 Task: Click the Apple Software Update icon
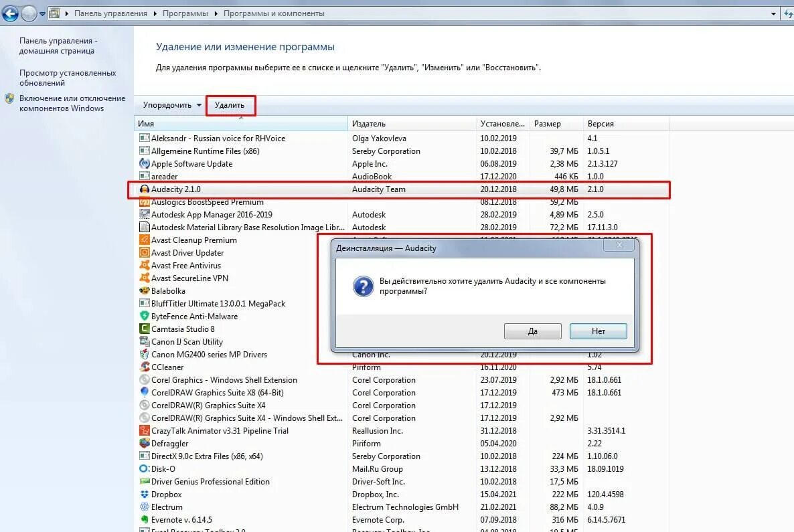(145, 163)
